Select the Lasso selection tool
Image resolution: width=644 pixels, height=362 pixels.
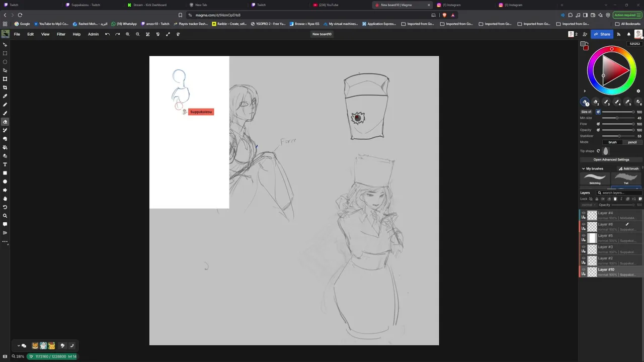click(5, 70)
